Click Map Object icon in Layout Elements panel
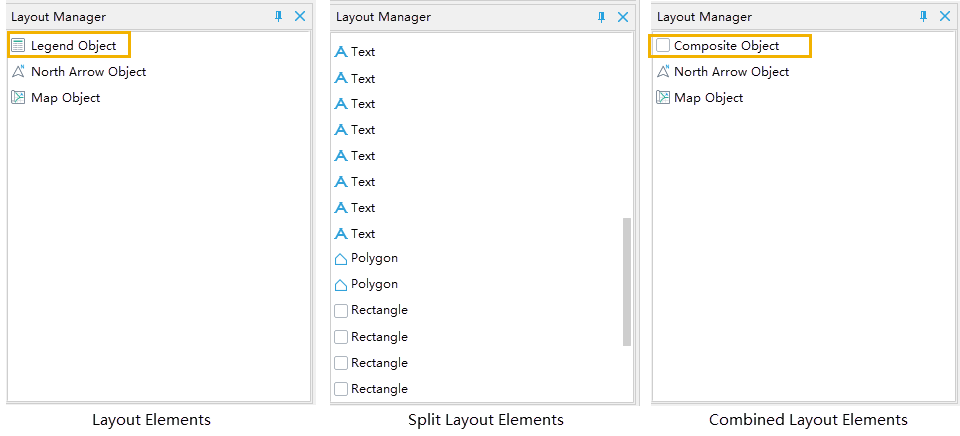Screen dimensions: 960x436 coord(18,98)
